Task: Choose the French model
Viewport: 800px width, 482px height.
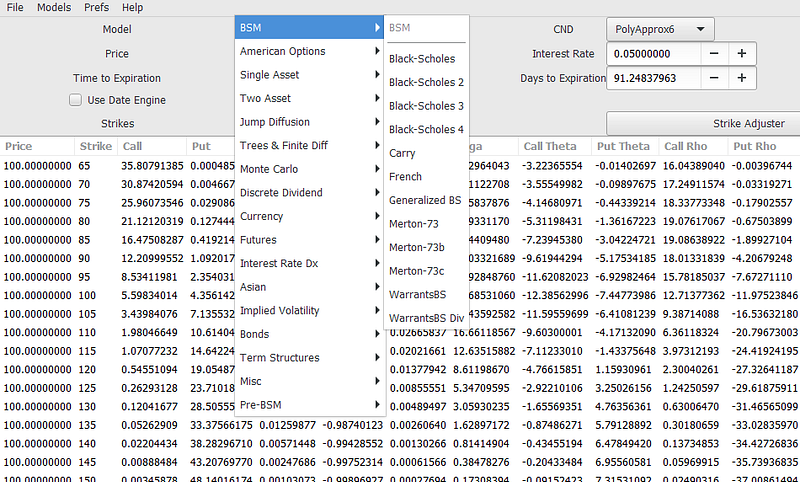Action: coord(426,176)
